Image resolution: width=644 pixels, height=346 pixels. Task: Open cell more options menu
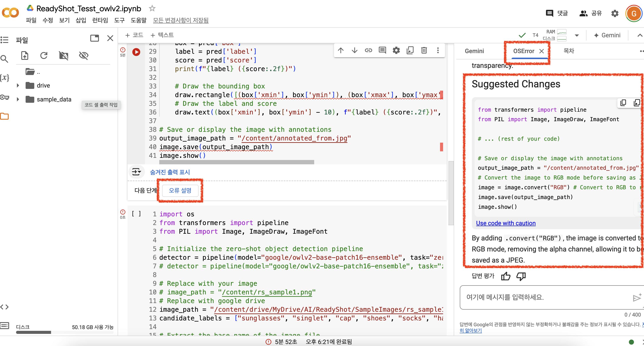438,51
